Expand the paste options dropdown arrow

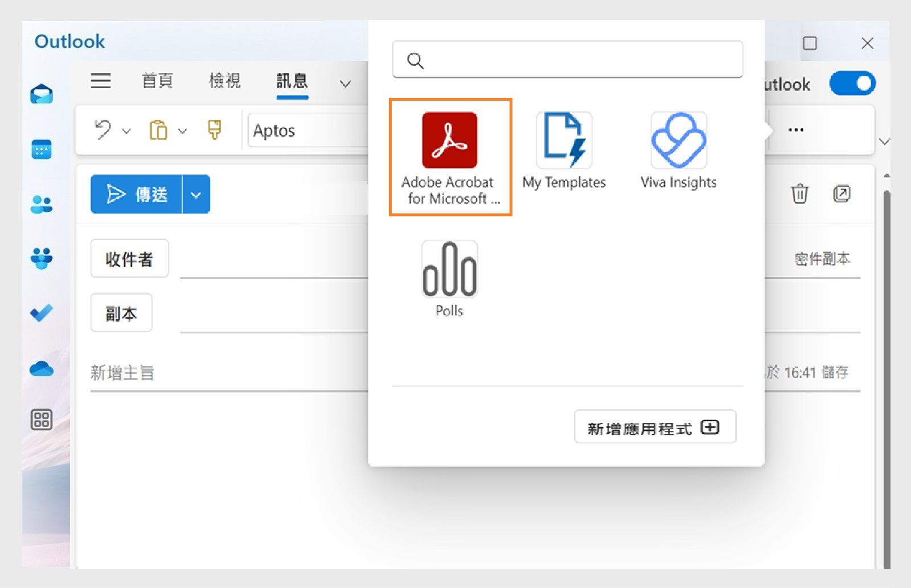pos(183,130)
